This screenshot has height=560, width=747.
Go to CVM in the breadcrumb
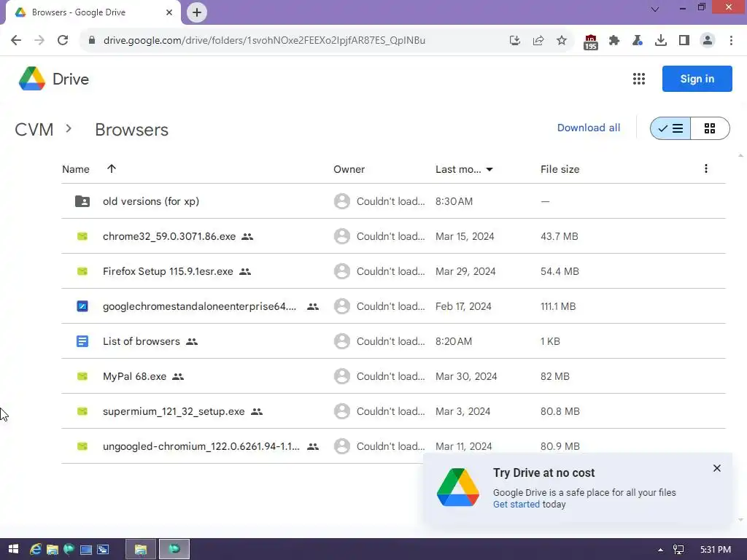(x=34, y=130)
